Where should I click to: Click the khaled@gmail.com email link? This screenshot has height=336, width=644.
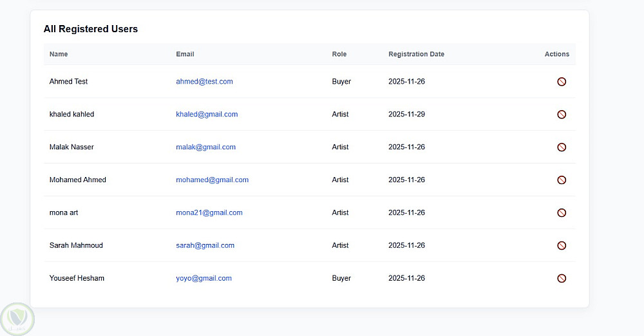[x=207, y=115]
